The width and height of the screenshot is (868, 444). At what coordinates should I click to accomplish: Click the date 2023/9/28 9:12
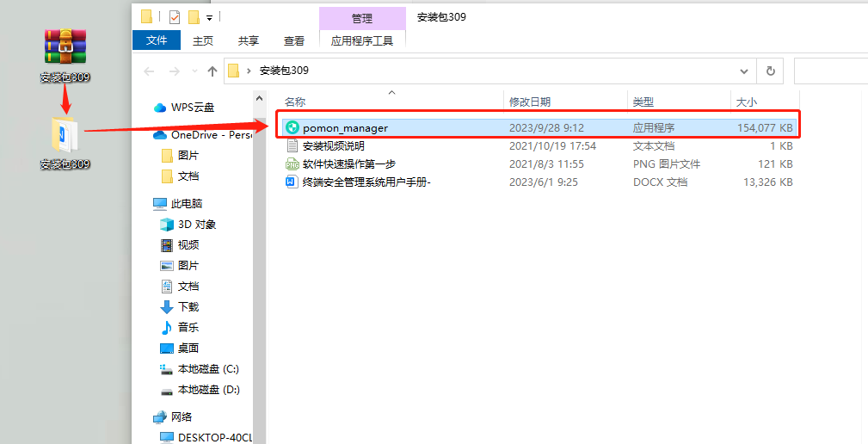pos(546,128)
